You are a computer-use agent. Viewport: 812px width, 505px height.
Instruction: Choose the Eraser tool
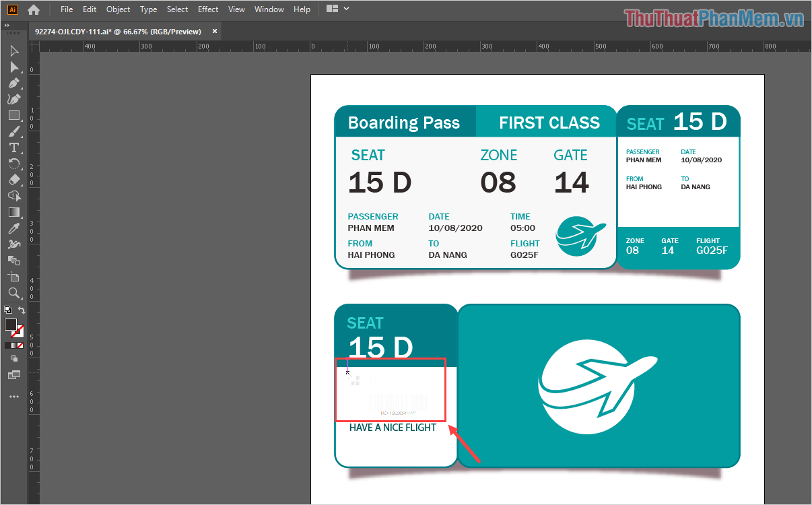(14, 180)
